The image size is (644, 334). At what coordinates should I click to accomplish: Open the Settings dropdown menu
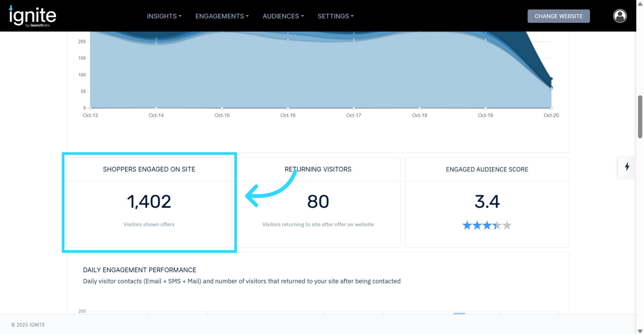pyautogui.click(x=335, y=16)
